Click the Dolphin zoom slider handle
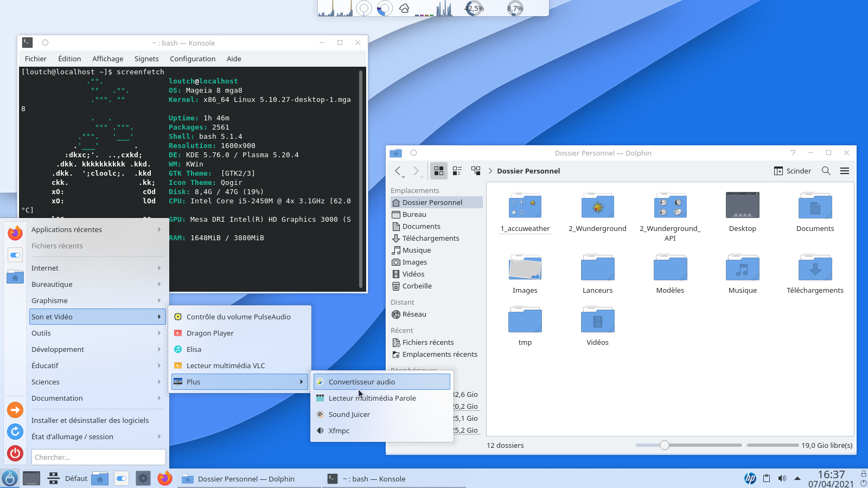868x488 pixels. point(665,445)
